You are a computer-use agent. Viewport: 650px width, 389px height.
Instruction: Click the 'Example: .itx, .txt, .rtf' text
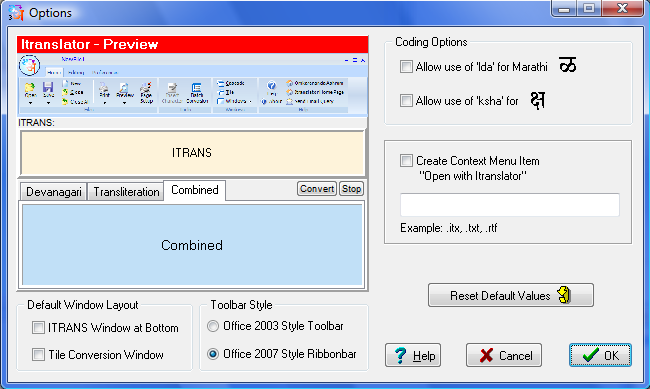[x=449, y=228]
